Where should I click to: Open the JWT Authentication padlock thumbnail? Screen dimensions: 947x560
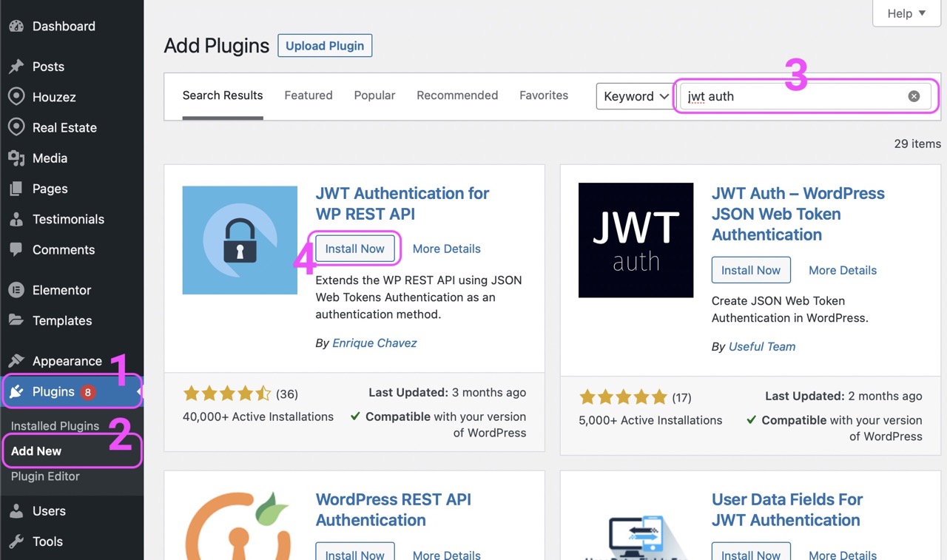point(240,240)
